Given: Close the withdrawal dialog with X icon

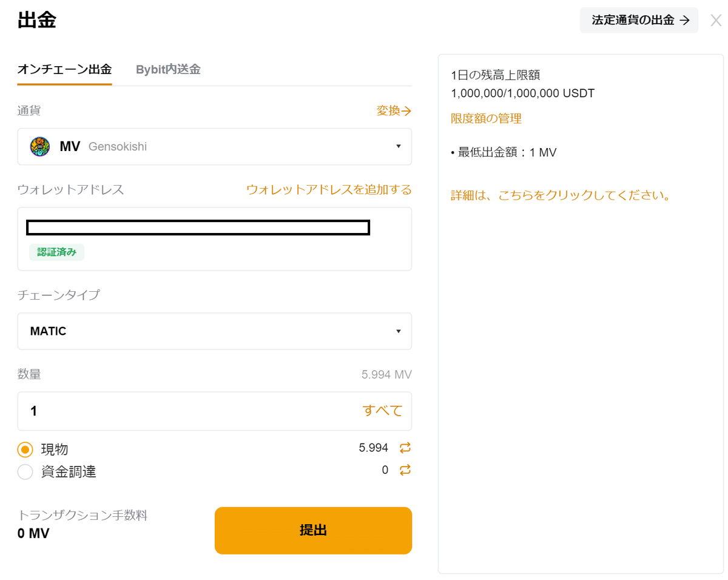Looking at the screenshot, I should 716,20.
